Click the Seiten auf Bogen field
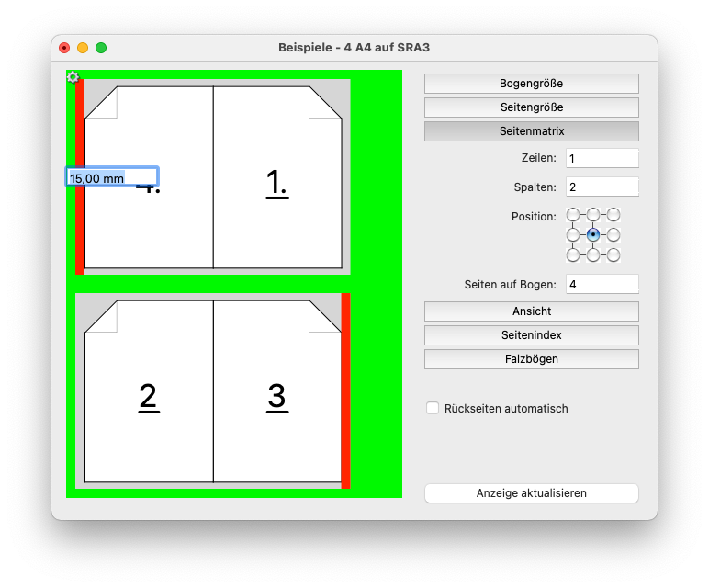This screenshot has height=588, width=709. (x=602, y=285)
